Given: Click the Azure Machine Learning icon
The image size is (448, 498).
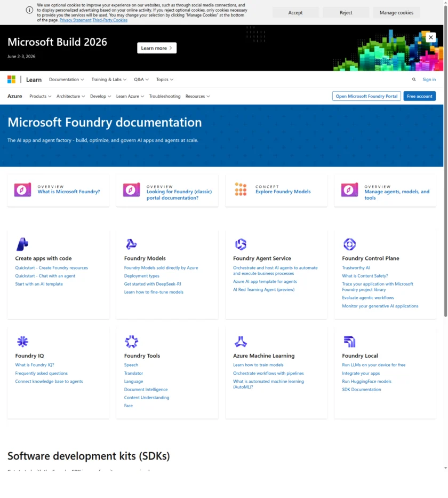Looking at the screenshot, I should pos(240,341).
